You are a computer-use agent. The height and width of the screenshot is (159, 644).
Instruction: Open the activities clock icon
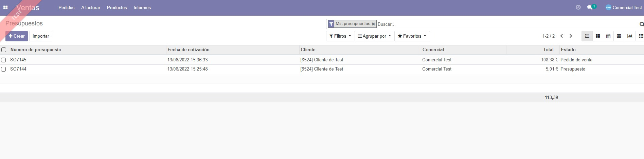(578, 7)
